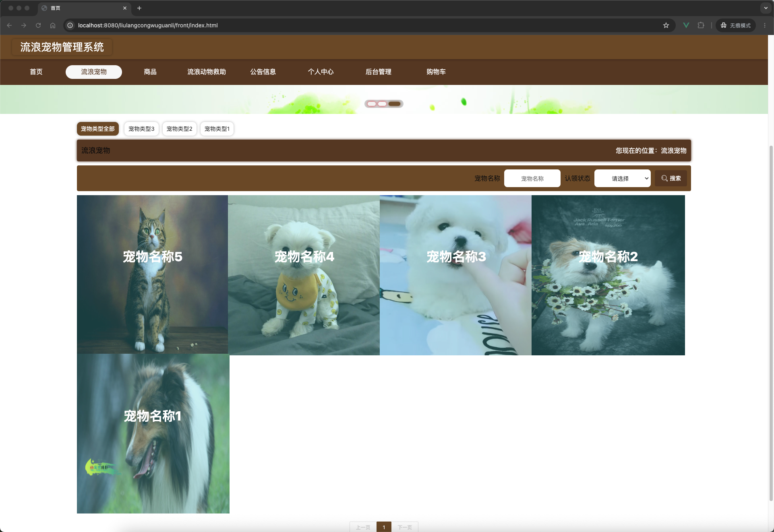Open the 宠物名称3 white puppy card
The height and width of the screenshot is (532, 774).
click(455, 275)
